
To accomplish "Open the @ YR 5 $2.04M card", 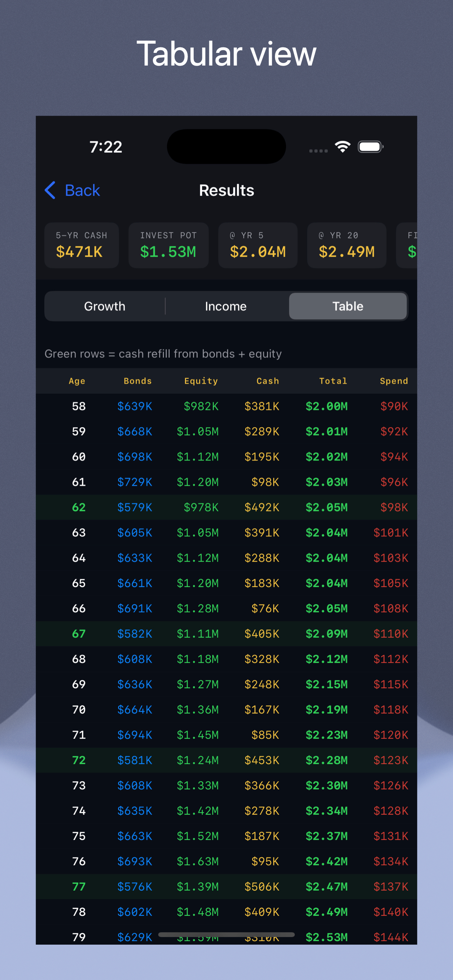I will tap(258, 245).
